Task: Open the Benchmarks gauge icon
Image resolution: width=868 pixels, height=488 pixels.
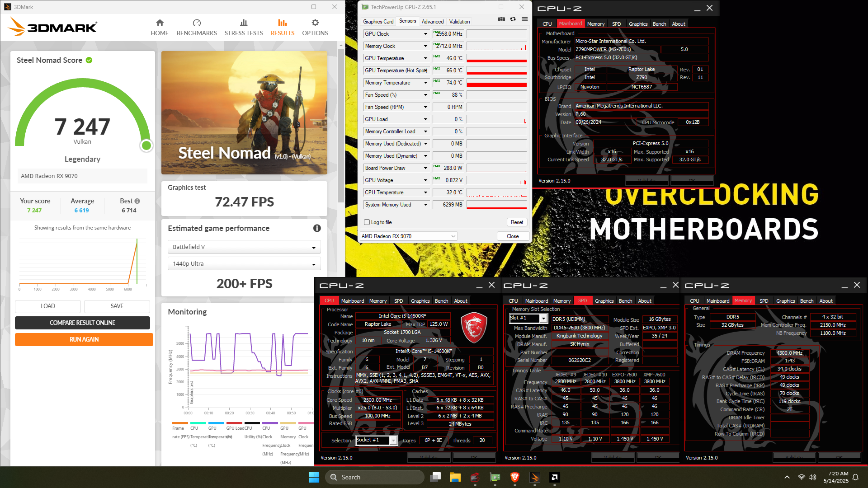Action: (x=197, y=23)
